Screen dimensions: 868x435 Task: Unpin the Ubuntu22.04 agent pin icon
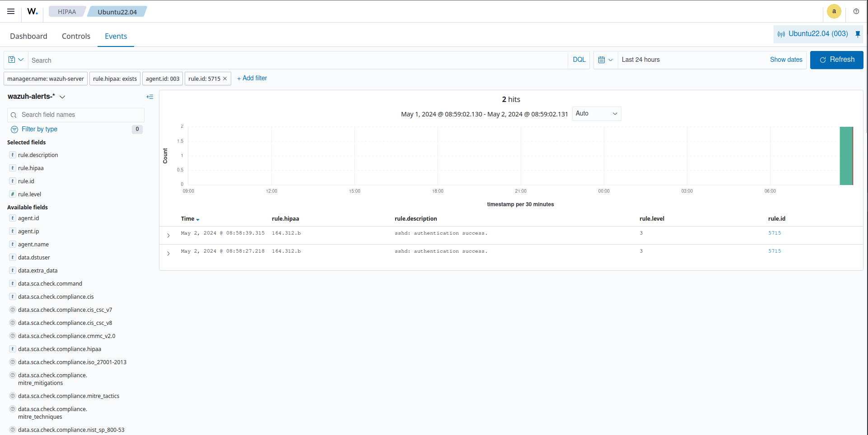click(858, 34)
